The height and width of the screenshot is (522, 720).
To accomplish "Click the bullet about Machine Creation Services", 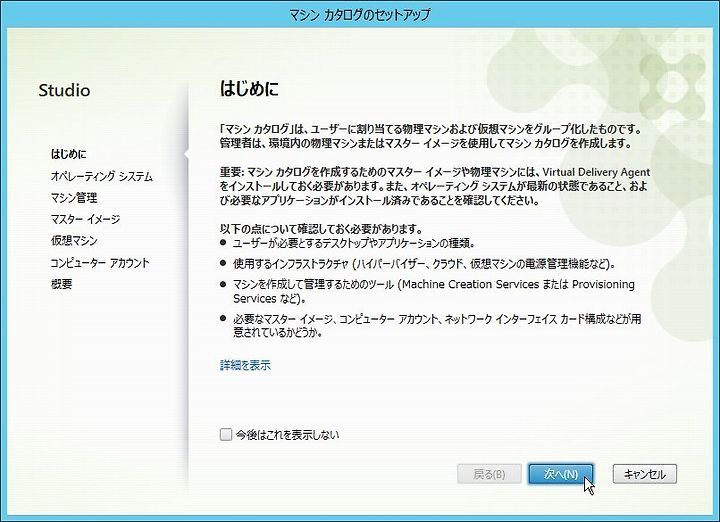I will (x=433, y=292).
